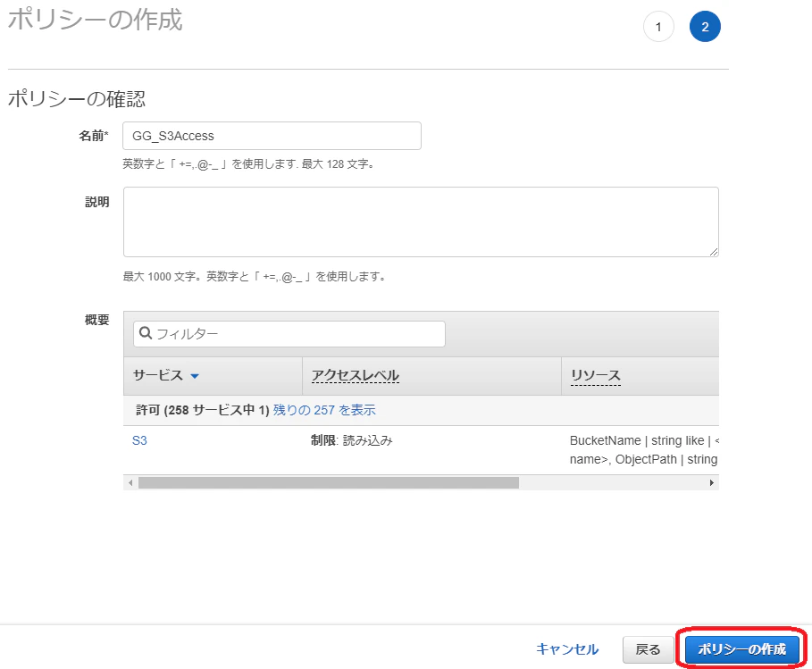Click the 戻る button
This screenshot has height=669, width=812.
(648, 649)
